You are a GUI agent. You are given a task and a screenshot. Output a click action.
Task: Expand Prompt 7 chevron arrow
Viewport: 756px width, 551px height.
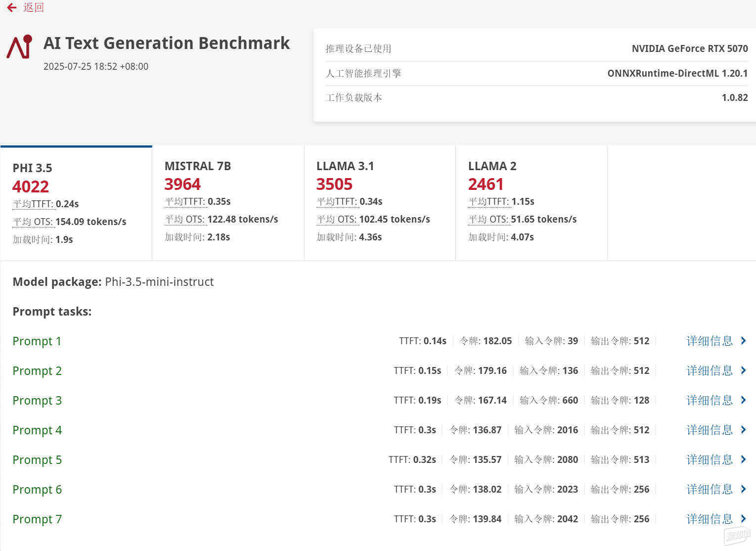[x=743, y=519]
